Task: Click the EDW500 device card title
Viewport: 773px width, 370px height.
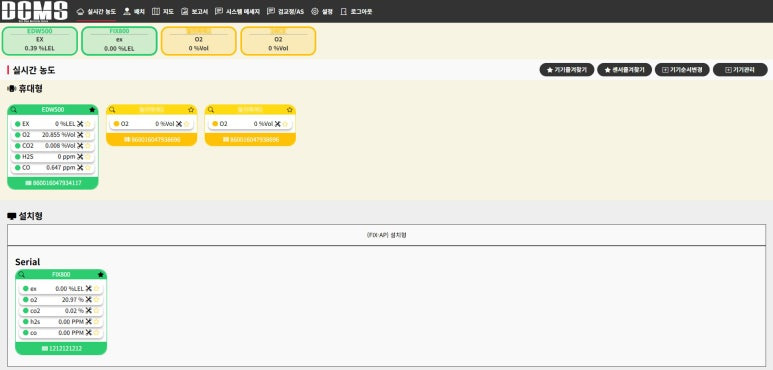Action: coord(53,109)
